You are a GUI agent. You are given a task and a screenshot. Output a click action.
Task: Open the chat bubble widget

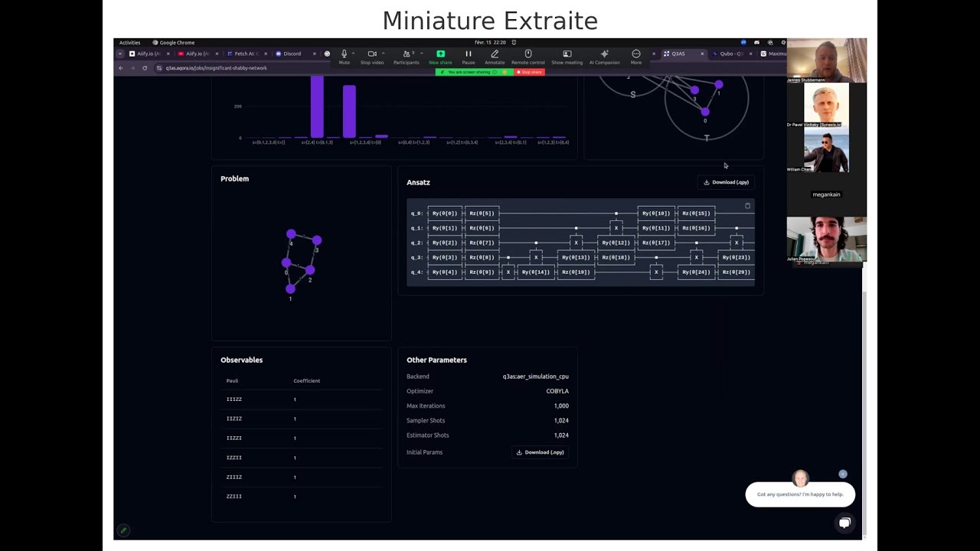(844, 523)
